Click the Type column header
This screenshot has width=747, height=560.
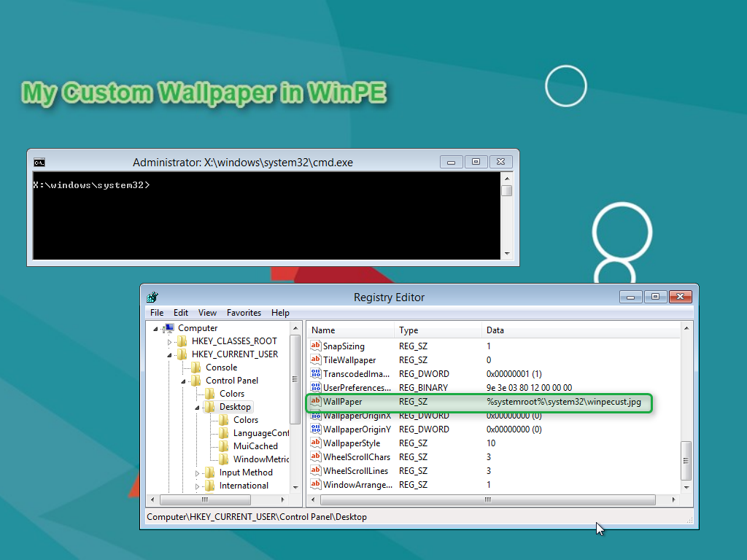click(409, 330)
